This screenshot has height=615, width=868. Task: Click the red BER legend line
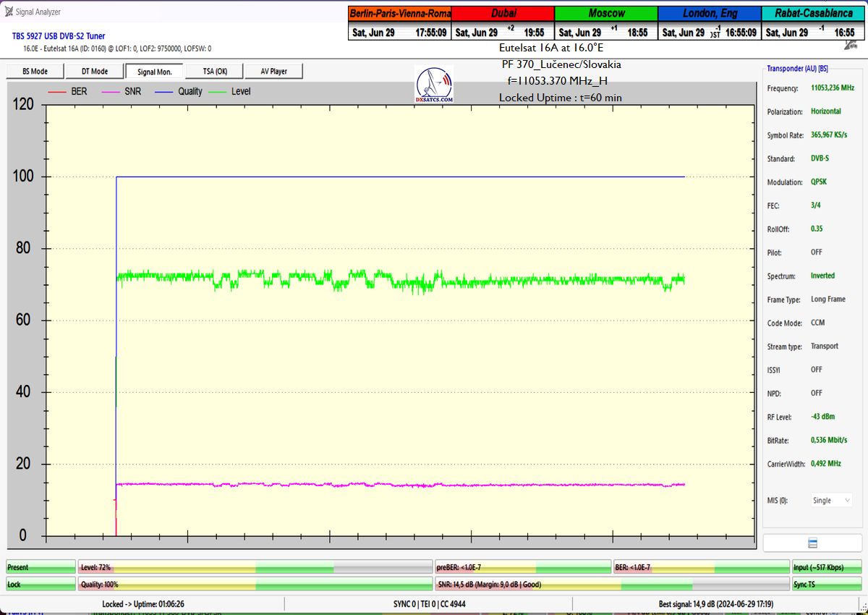click(x=57, y=92)
